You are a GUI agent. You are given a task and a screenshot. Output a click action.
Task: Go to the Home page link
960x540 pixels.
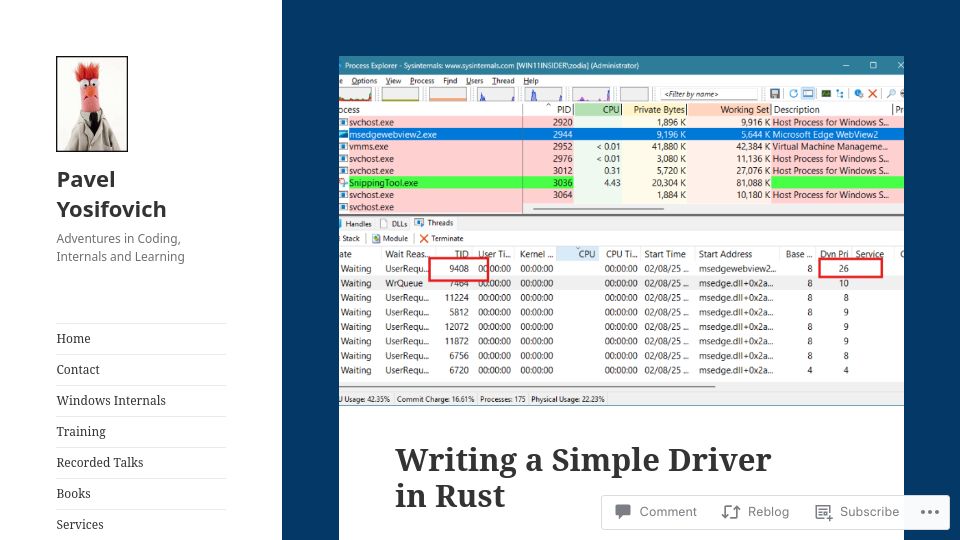coord(73,339)
